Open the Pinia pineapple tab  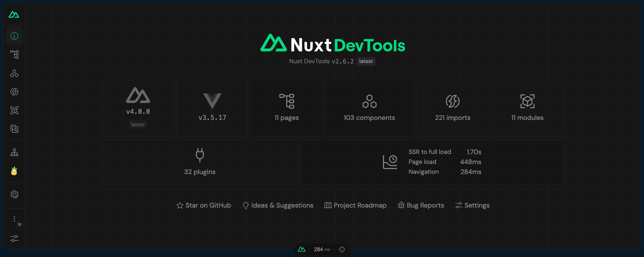pos(14,171)
